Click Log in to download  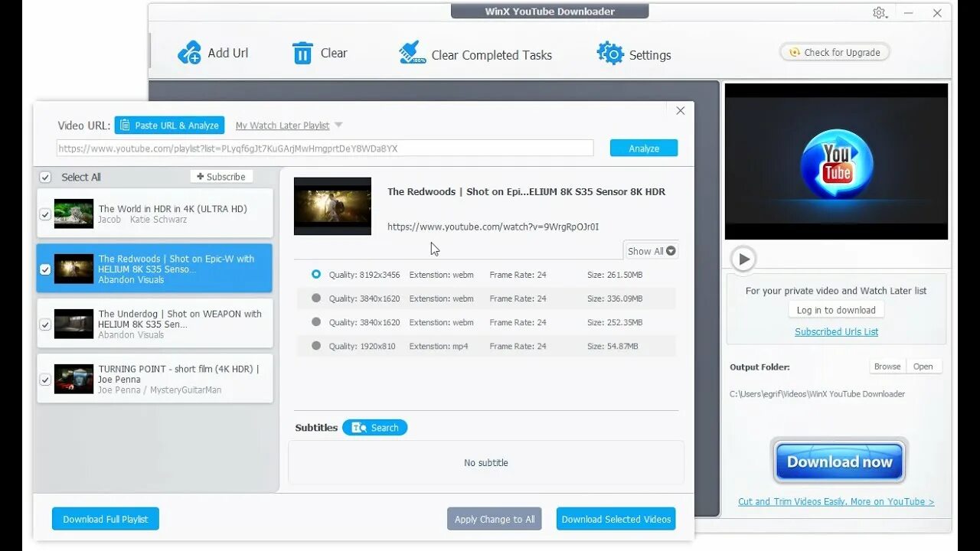click(836, 310)
